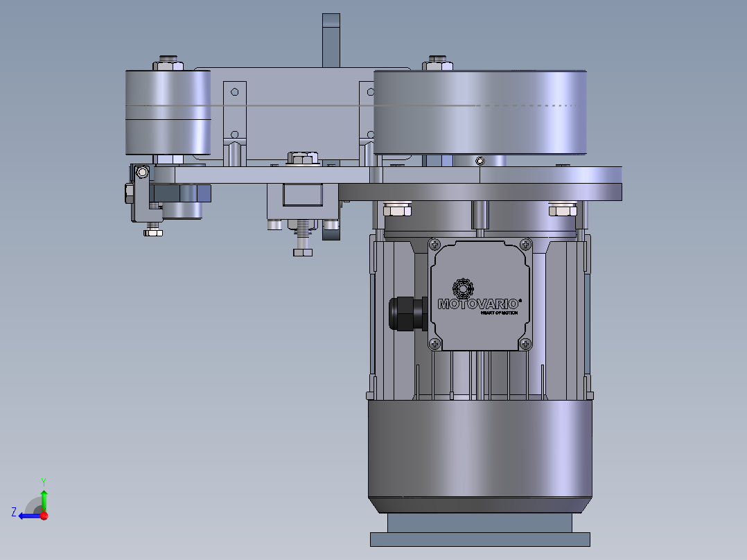Select the vertical post atop the belt guard
This screenshot has height=560, width=747.
click(331, 40)
